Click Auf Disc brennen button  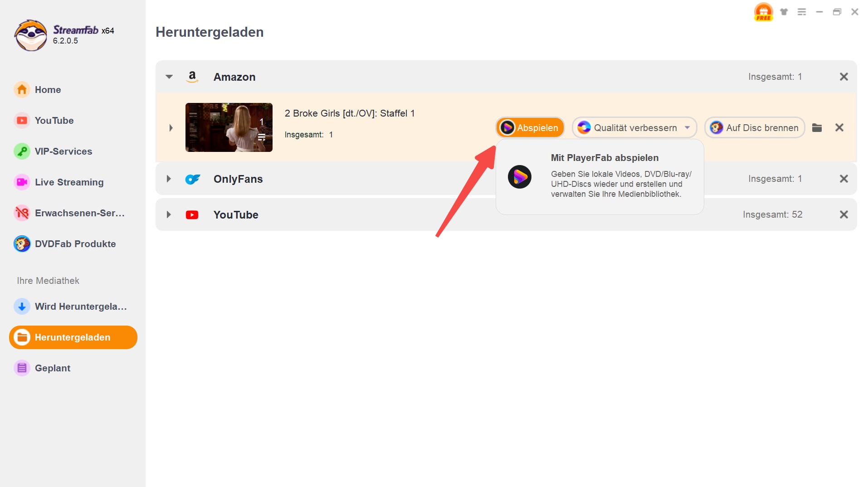pyautogui.click(x=755, y=128)
